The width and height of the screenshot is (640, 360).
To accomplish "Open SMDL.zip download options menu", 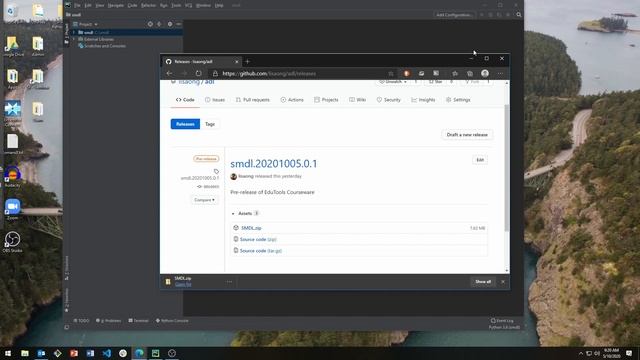I will (x=229, y=282).
